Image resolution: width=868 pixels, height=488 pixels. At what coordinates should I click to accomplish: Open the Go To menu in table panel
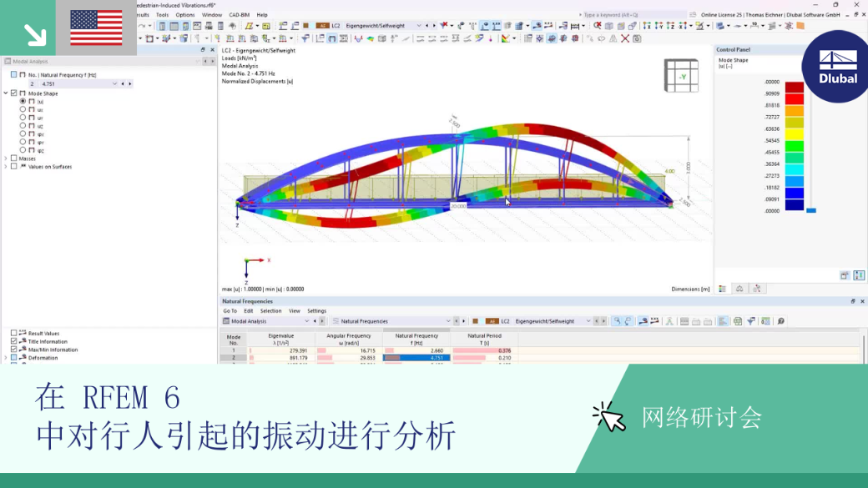pyautogui.click(x=230, y=311)
